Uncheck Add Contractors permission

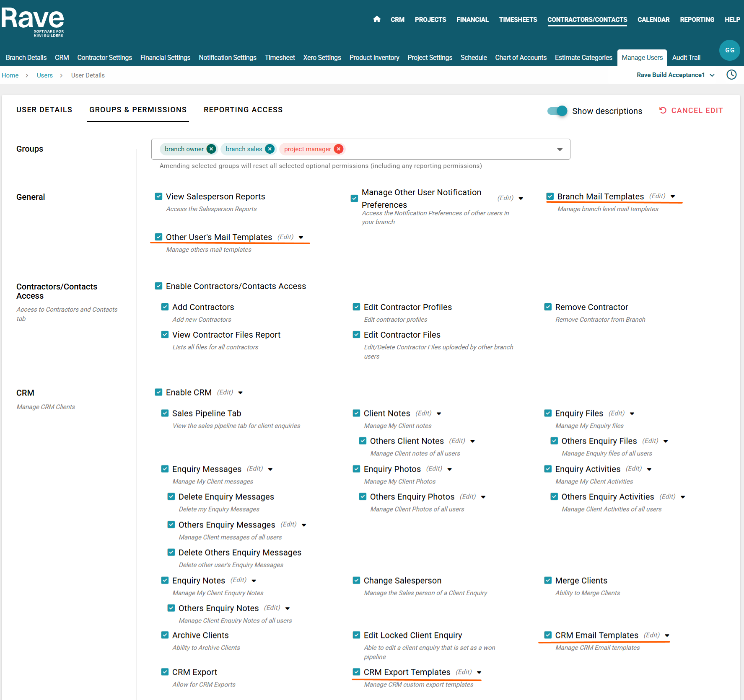(x=165, y=307)
